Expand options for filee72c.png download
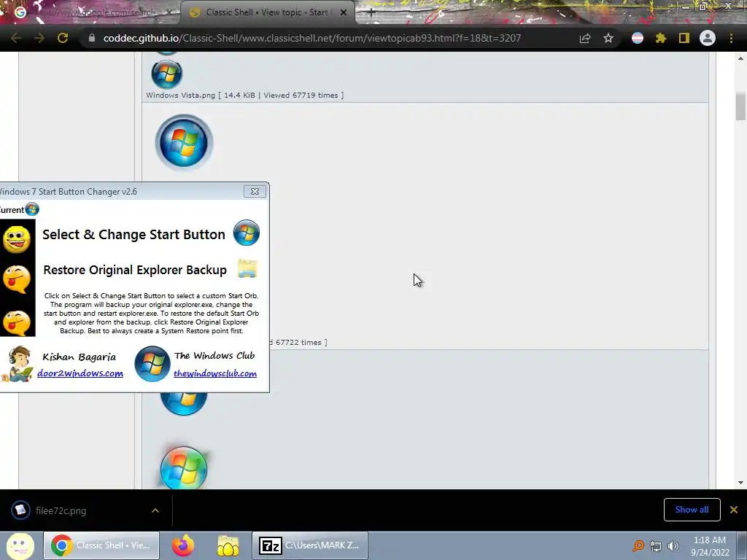The image size is (747, 560). (x=155, y=510)
